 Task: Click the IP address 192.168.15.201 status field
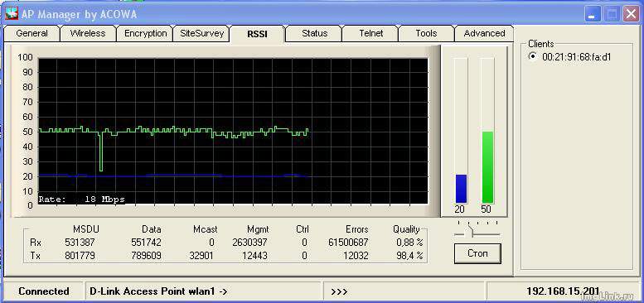coord(562,291)
